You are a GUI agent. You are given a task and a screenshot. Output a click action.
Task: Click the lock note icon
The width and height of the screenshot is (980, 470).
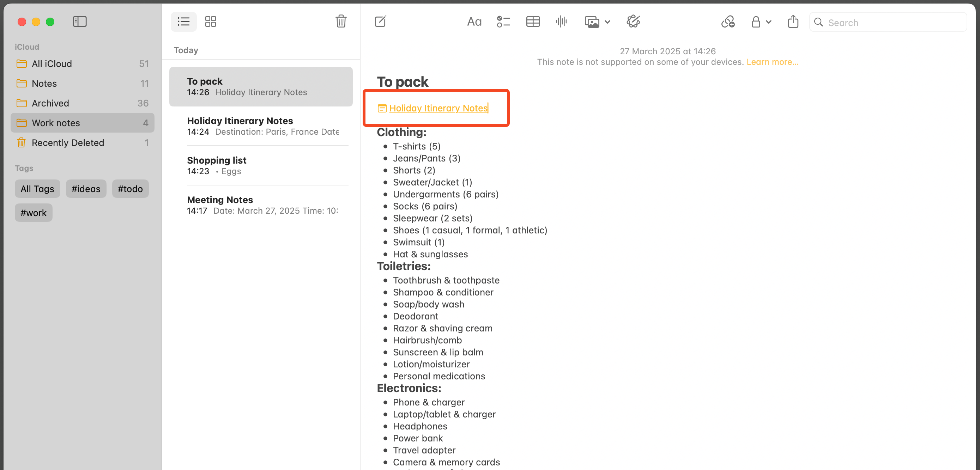[x=756, y=22]
